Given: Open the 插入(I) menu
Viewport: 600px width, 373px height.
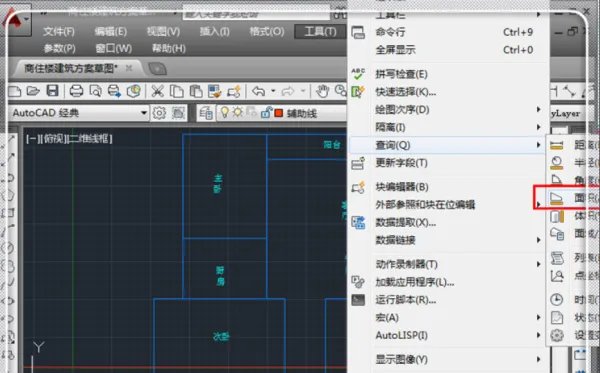Looking at the screenshot, I should click(x=214, y=32).
